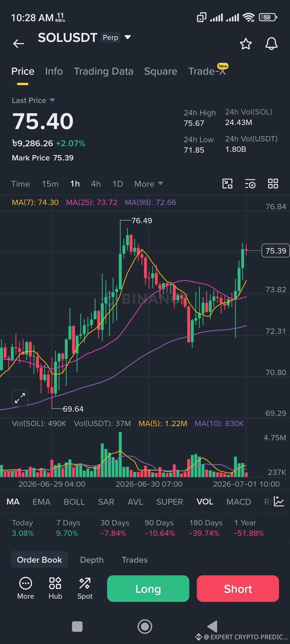This screenshot has height=644, width=290.
Task: Toggle the AVL indicator
Action: click(x=135, y=502)
